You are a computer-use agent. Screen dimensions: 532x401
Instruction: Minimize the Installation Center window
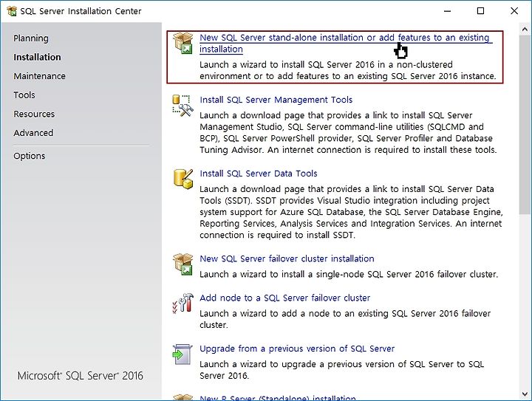tap(448, 11)
